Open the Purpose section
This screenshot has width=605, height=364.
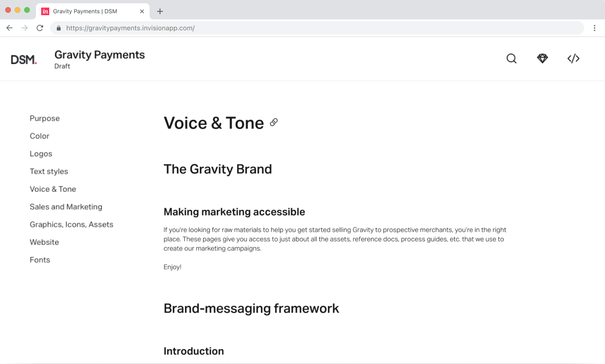pyautogui.click(x=44, y=118)
